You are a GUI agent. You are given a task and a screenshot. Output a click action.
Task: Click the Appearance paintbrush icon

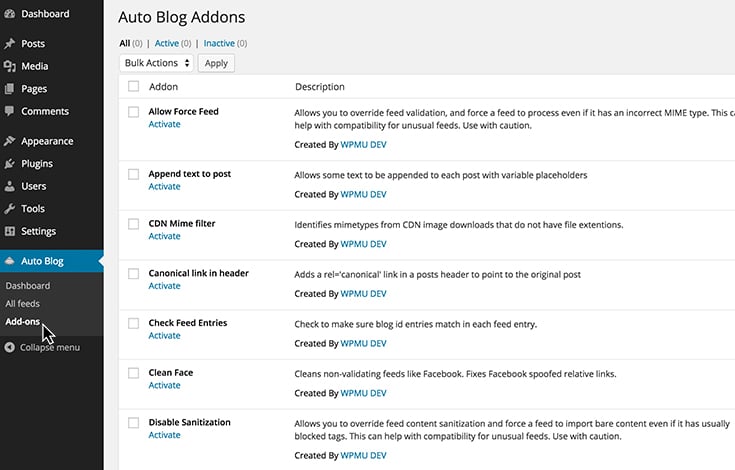[10, 142]
